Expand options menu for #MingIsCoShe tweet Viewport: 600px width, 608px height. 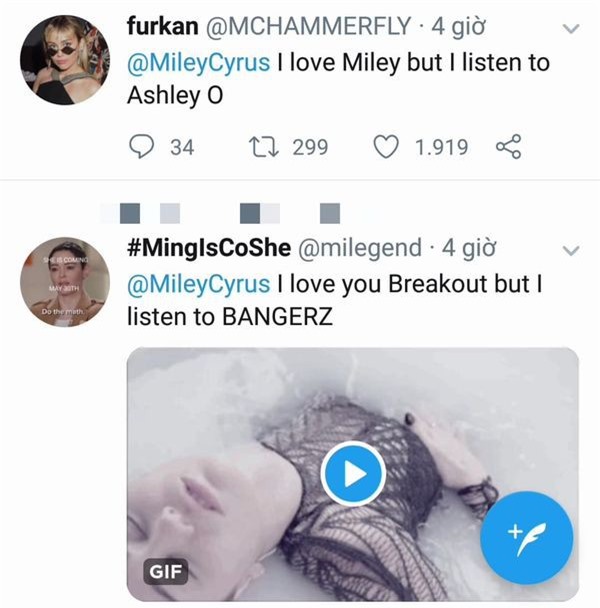571,250
